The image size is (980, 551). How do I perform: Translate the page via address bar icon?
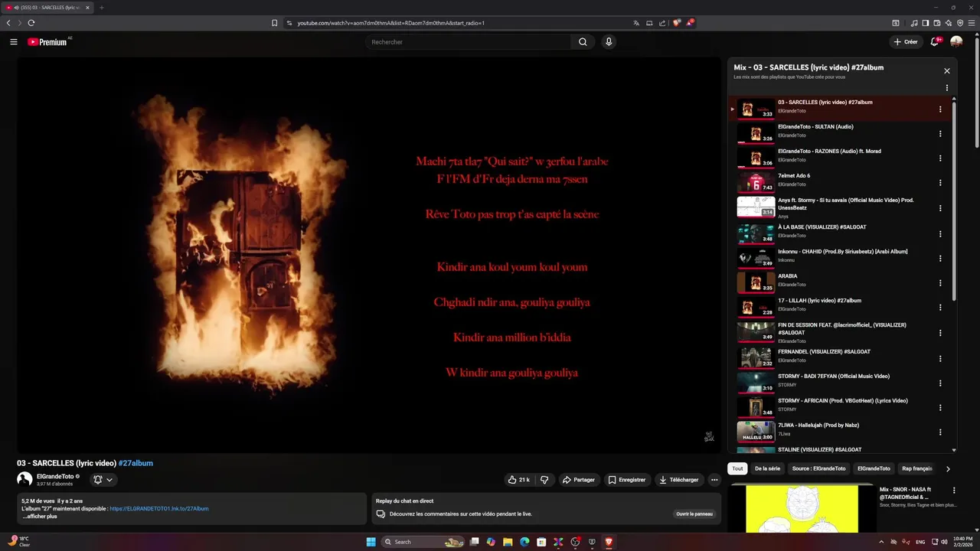(636, 23)
